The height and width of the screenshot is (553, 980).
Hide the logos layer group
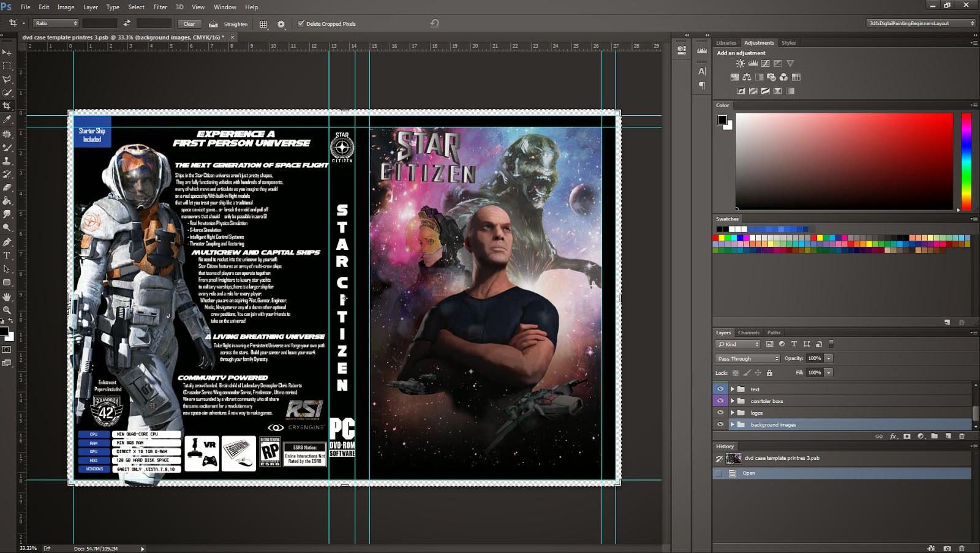(x=720, y=413)
